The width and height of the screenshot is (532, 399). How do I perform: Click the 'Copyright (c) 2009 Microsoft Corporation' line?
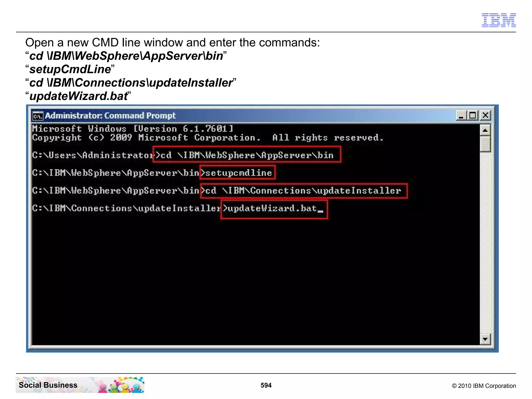tap(208, 138)
